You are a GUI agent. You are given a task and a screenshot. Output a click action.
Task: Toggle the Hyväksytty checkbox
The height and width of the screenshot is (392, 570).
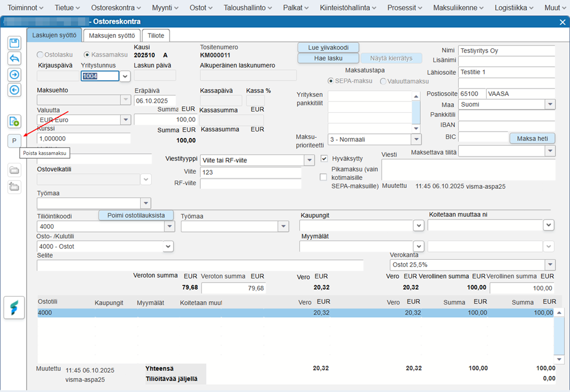click(x=324, y=159)
